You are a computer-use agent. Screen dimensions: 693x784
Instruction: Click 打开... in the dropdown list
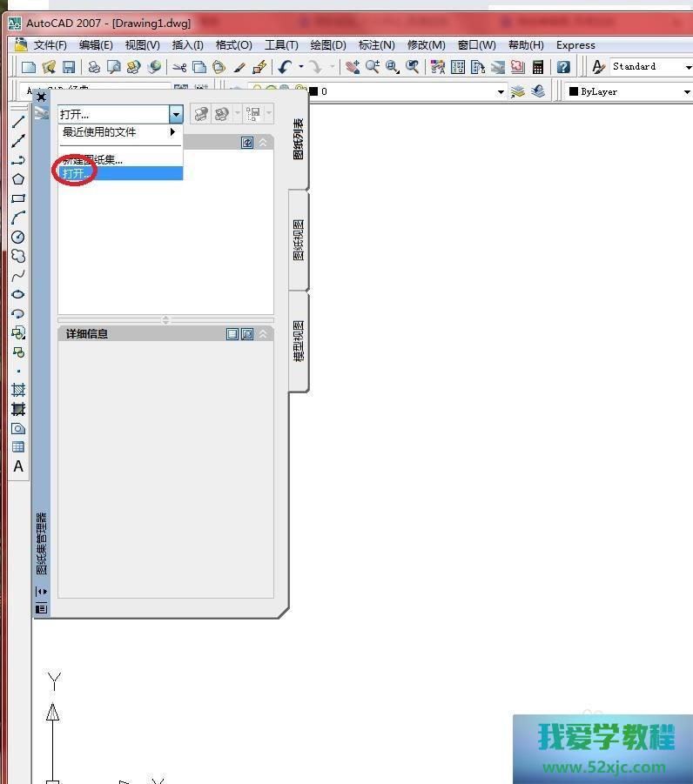77,173
